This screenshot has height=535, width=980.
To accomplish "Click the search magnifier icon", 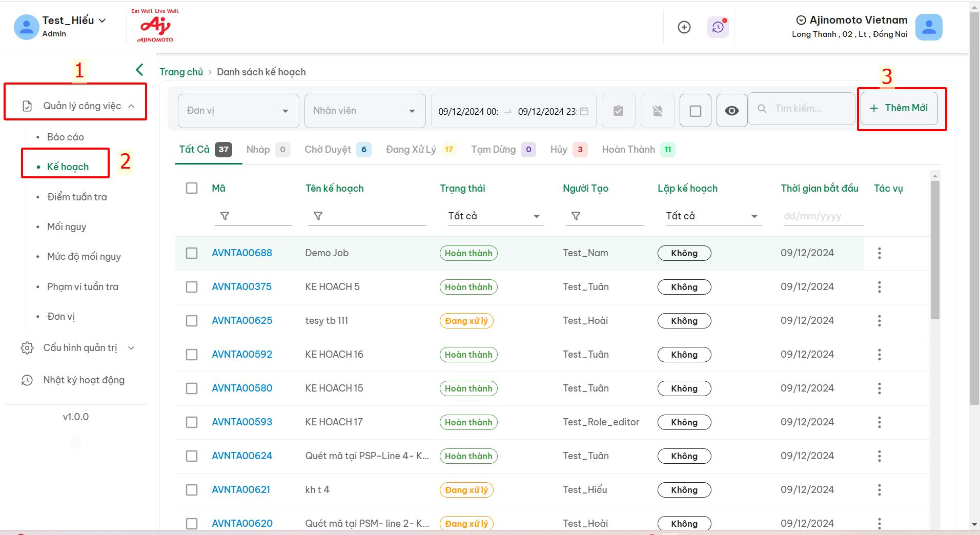I will pyautogui.click(x=762, y=109).
